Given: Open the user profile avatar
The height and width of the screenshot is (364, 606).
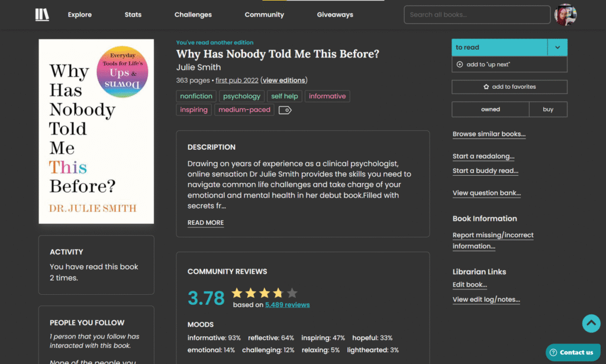Looking at the screenshot, I should 565,15.
